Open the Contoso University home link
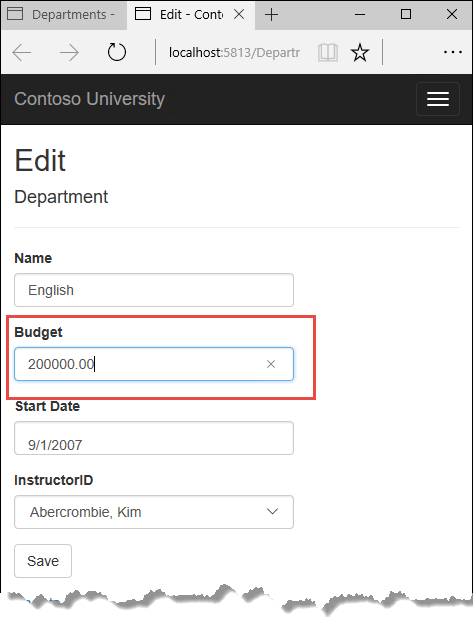The image size is (473, 617). coord(89,99)
